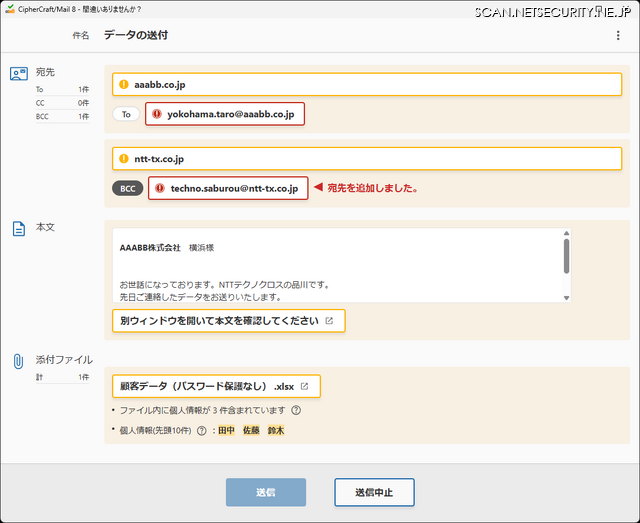
Task: Click highlighted name 田中
Action: coord(227,430)
